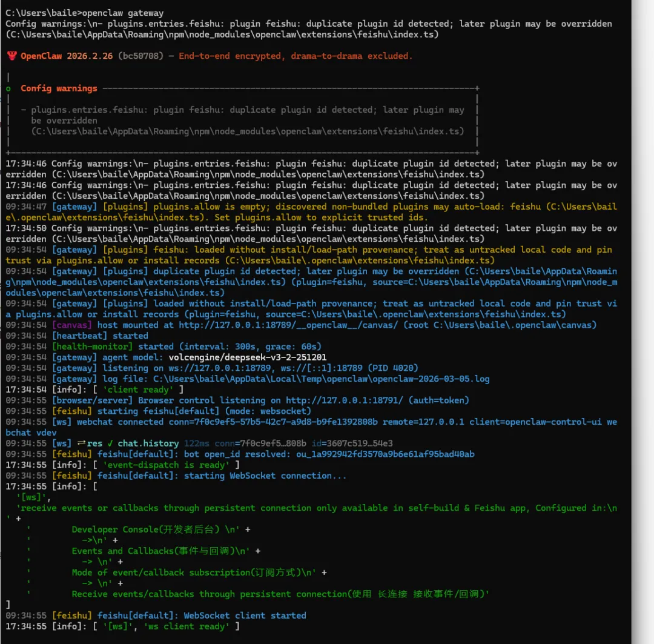Click the '122ms' latency value
This screenshot has width=654, height=644.
197,443
